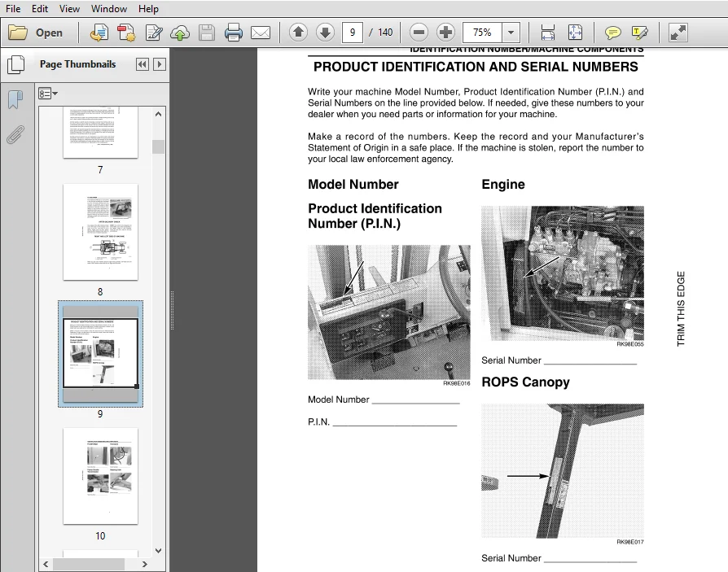This screenshot has width=728, height=572.
Task: Open the Help menu
Action: point(148,9)
